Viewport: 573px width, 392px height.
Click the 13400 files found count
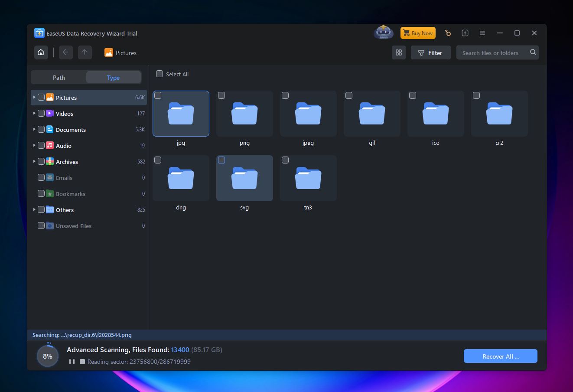[180, 350]
